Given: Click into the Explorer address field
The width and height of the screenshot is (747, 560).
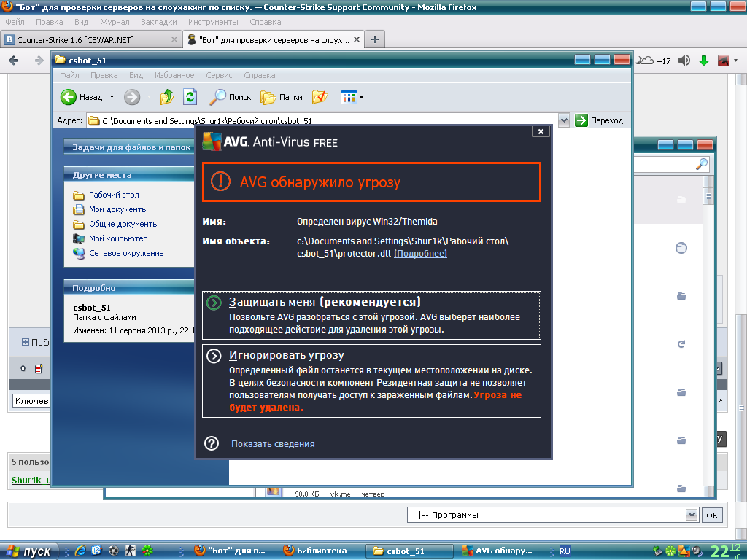Looking at the screenshot, I should click(323, 120).
